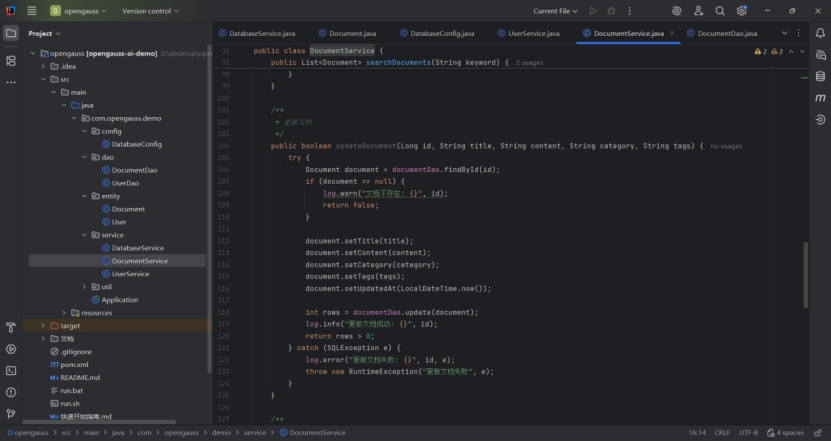Open the Terminal tool window
831x442 pixels.
[11, 371]
